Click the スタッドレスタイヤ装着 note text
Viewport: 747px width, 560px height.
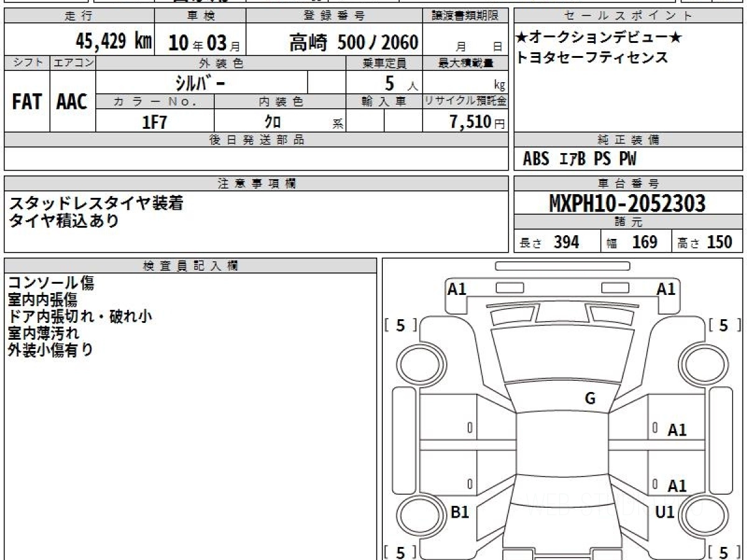[x=96, y=203]
